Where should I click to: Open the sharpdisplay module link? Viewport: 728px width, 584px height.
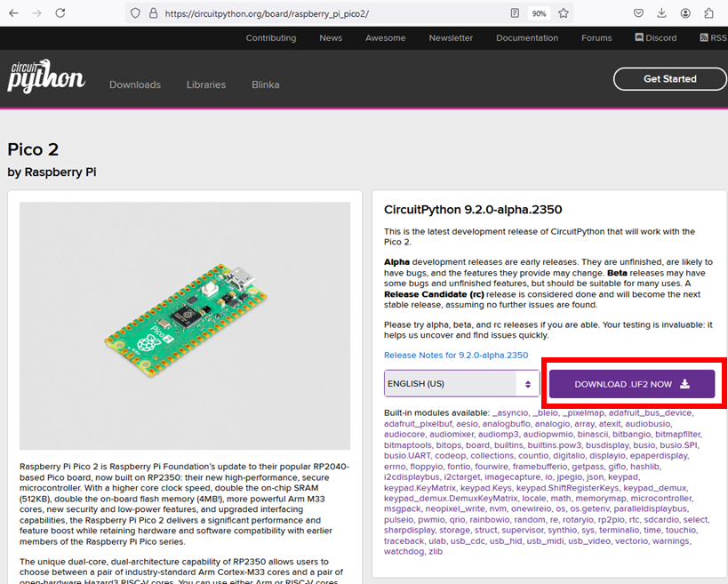click(409, 530)
